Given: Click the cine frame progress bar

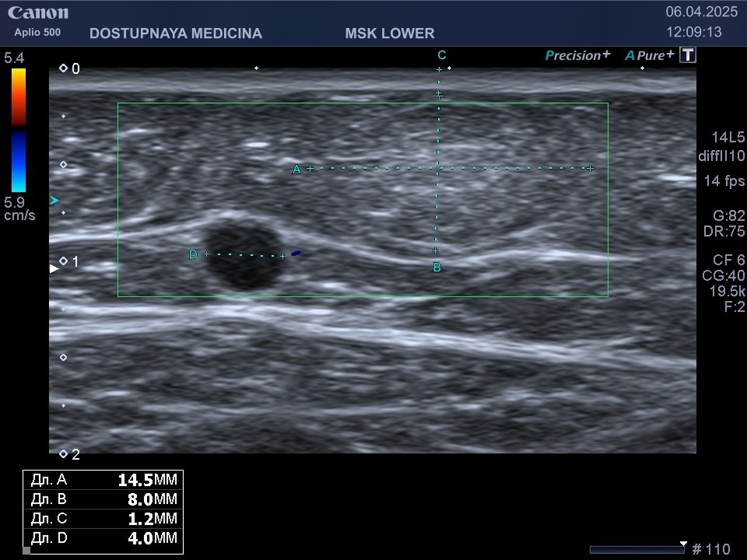Looking at the screenshot, I should 637,550.
